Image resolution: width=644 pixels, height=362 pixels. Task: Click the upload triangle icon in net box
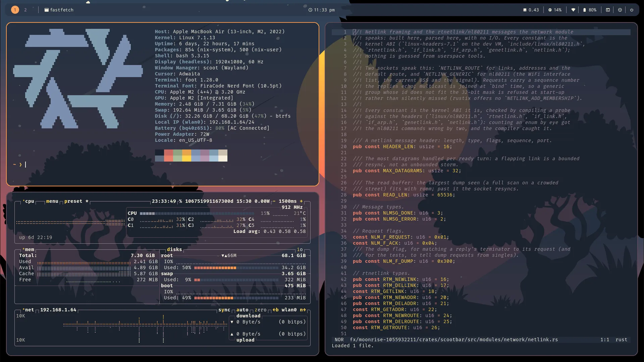click(232, 334)
